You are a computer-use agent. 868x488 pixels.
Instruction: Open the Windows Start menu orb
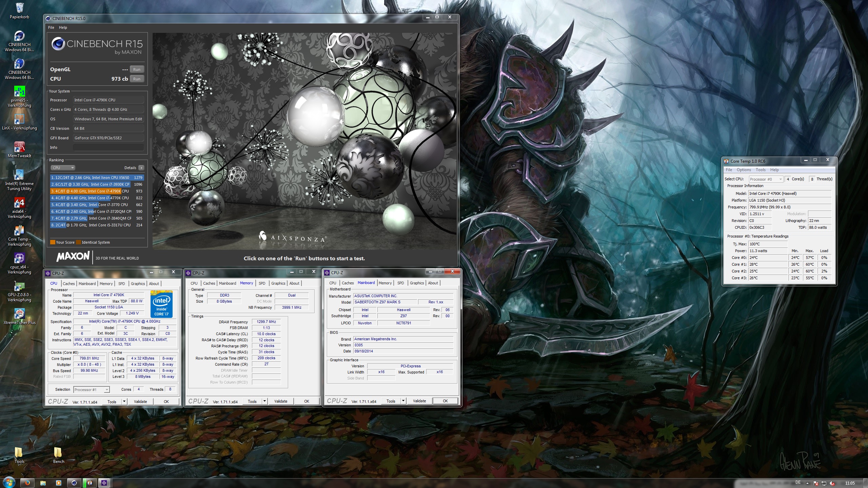click(9, 483)
